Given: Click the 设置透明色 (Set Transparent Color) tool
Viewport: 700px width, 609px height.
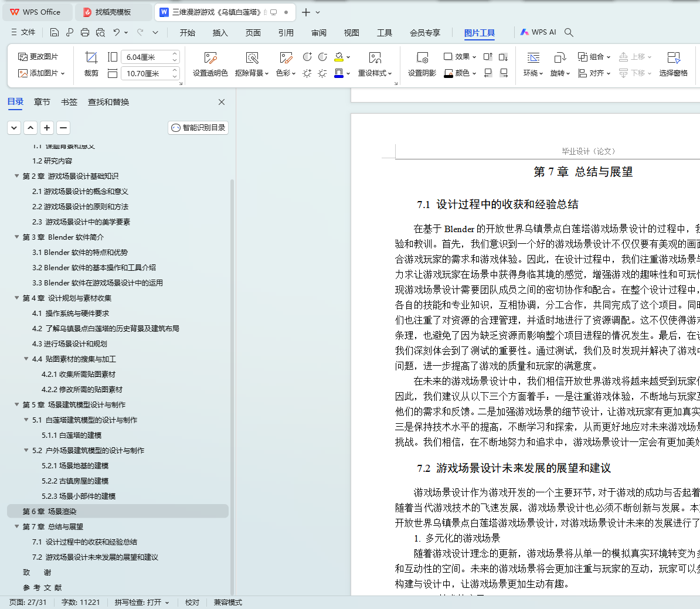Looking at the screenshot, I should [x=210, y=64].
